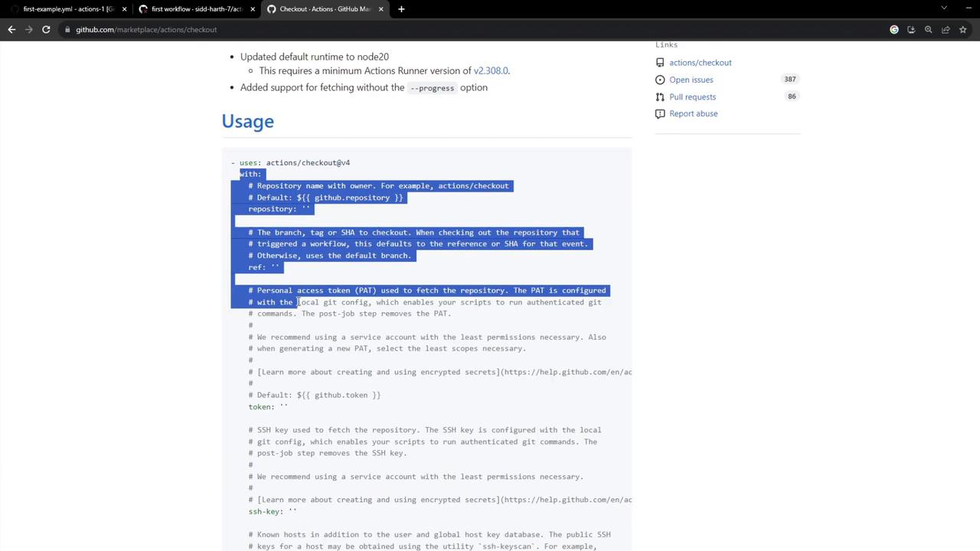Click '# SSH key used to fetch' comment line
The image size is (980, 551).
point(425,430)
